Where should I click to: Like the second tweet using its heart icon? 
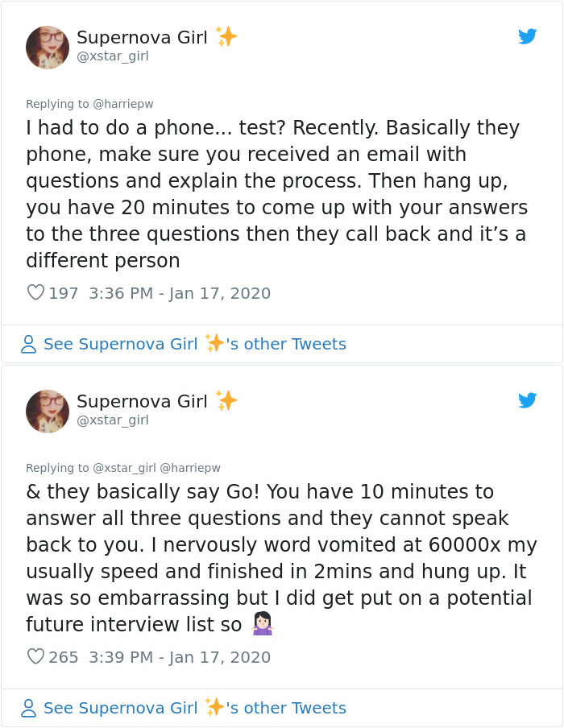(x=35, y=656)
